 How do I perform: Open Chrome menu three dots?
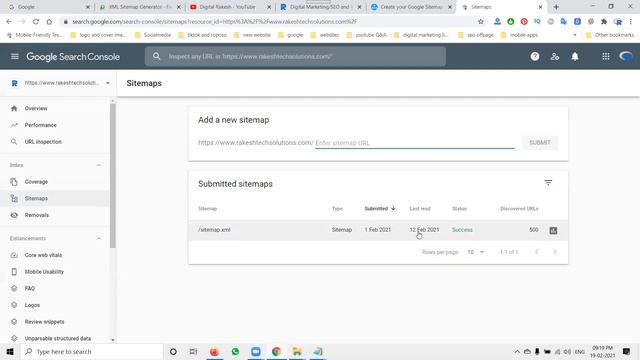[631, 22]
